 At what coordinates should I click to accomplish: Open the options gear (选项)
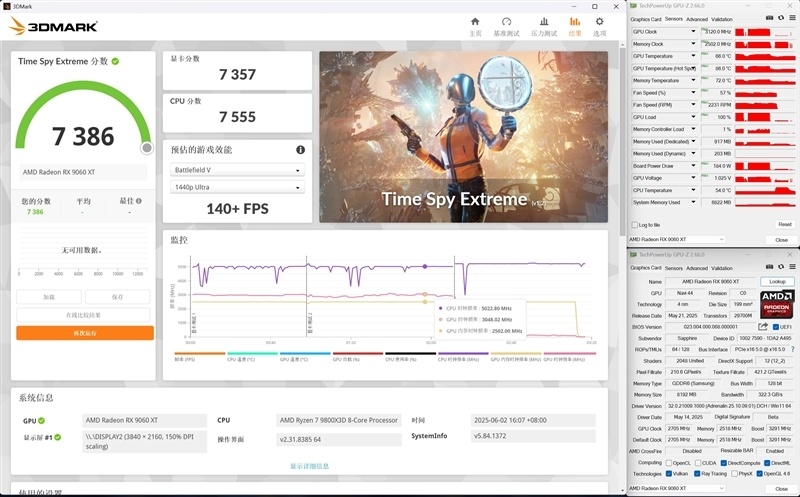click(x=599, y=27)
